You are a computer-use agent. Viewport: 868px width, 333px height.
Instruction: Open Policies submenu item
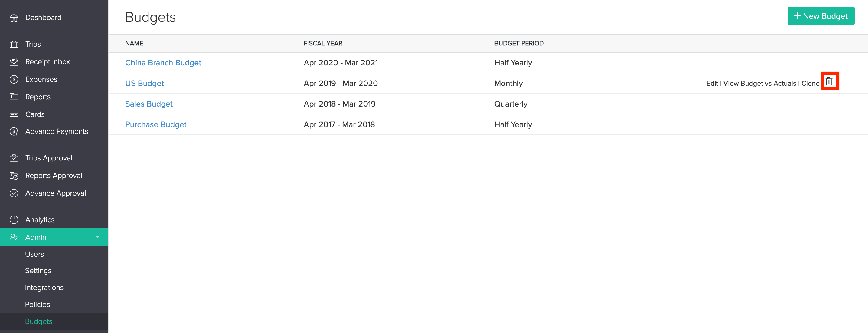[x=38, y=304]
